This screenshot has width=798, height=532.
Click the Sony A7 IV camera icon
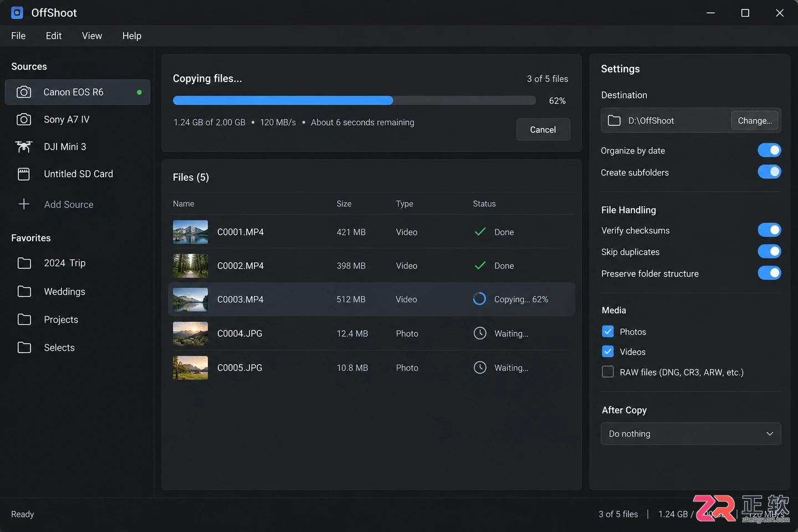click(24, 119)
